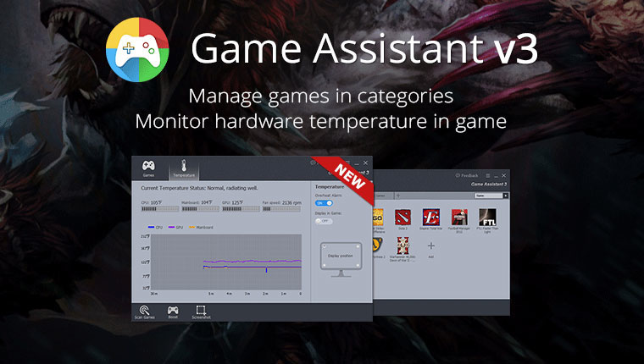Select bottom-right display position dot
Screen dimensions: 644x364
358,265
